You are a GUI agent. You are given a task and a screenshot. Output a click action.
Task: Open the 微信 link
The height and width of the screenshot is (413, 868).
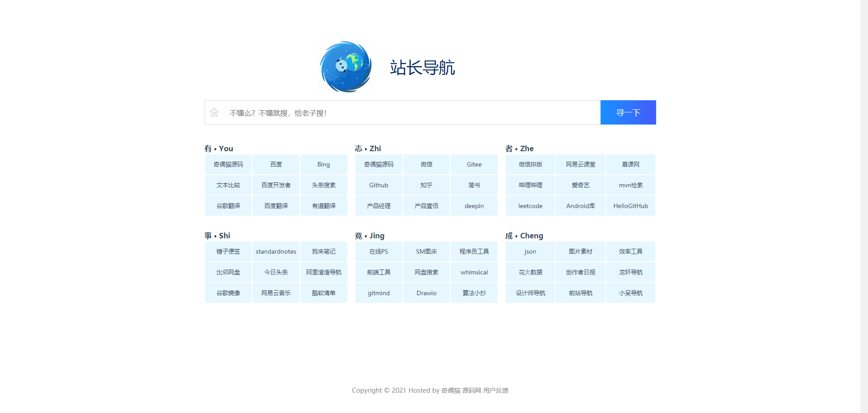[x=426, y=164]
